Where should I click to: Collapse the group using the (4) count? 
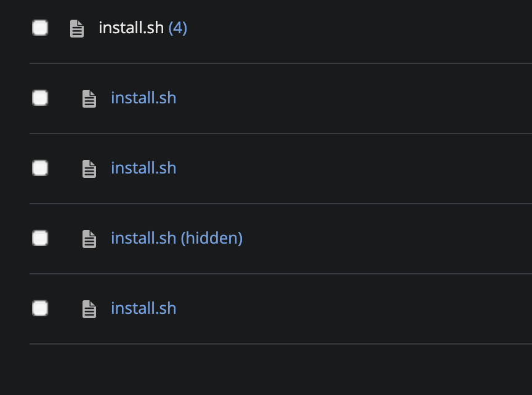click(x=178, y=28)
